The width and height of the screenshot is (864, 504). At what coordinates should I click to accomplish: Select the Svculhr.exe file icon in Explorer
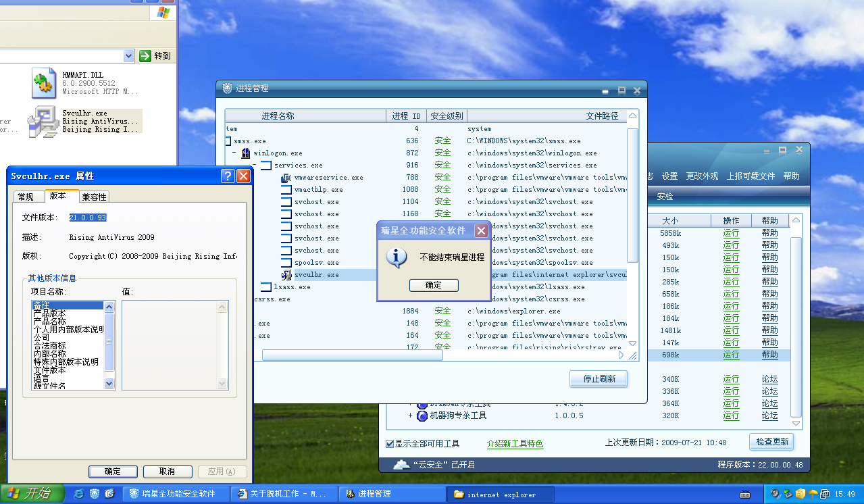click(x=42, y=122)
